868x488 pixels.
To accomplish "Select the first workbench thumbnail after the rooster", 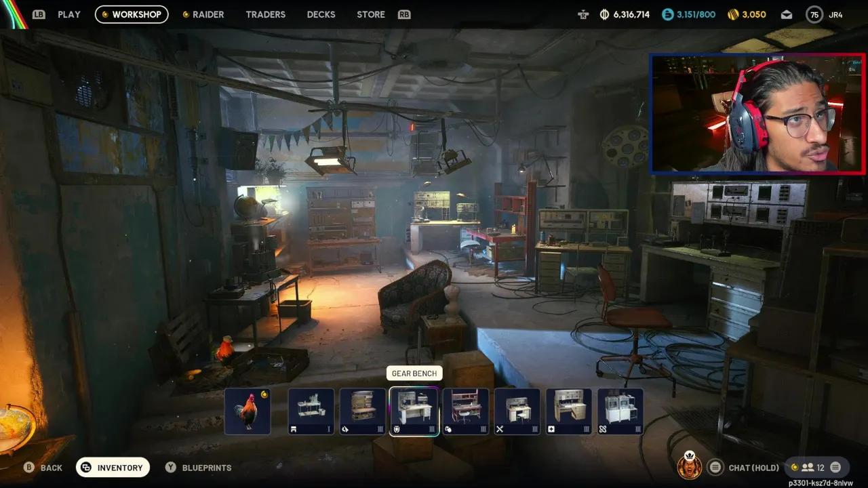I will [x=311, y=411].
